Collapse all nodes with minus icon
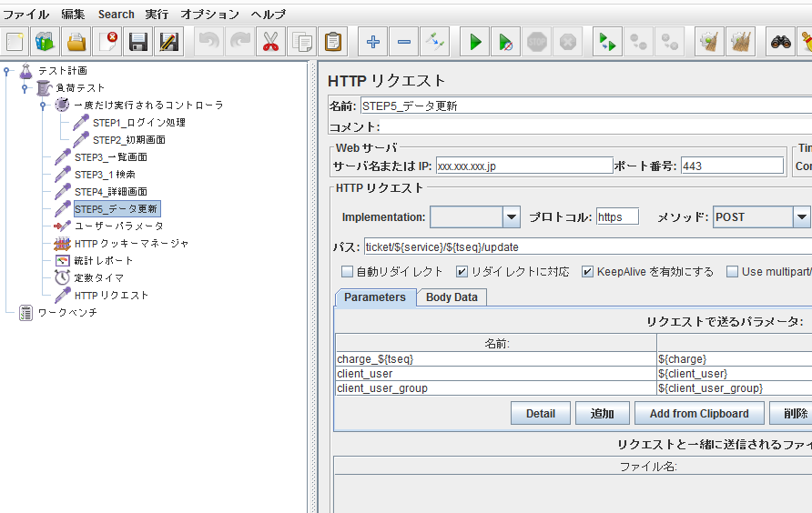 (404, 42)
